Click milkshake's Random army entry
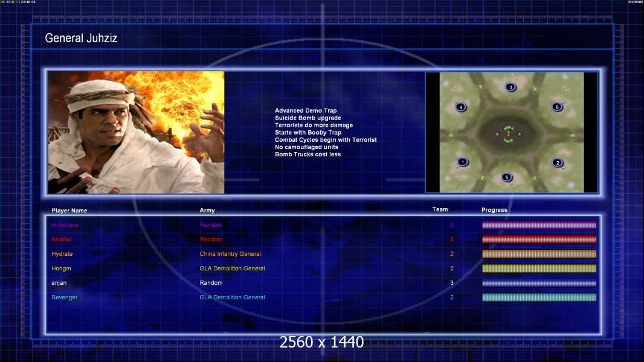This screenshot has height=362, width=644. point(211,225)
